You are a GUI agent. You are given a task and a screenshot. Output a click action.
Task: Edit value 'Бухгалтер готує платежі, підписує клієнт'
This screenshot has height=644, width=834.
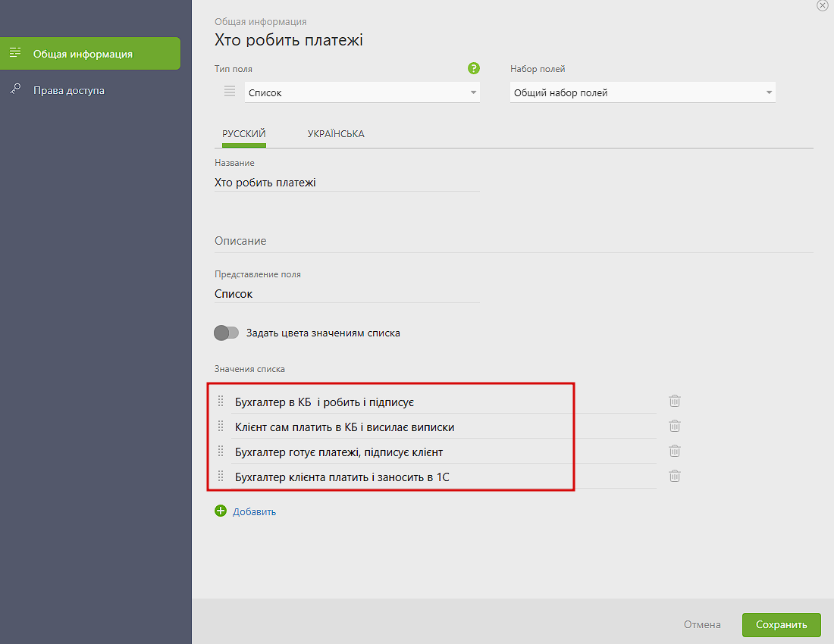(444, 452)
